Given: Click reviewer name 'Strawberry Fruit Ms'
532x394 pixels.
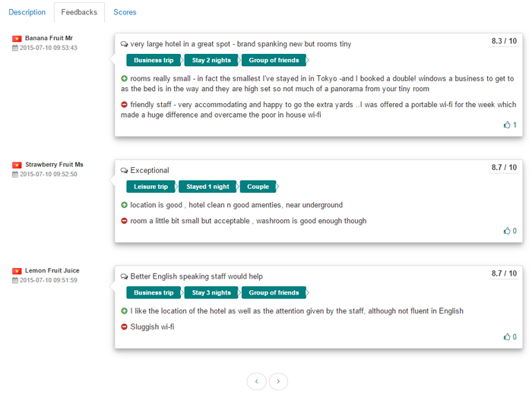Looking at the screenshot, I should tap(54, 165).
